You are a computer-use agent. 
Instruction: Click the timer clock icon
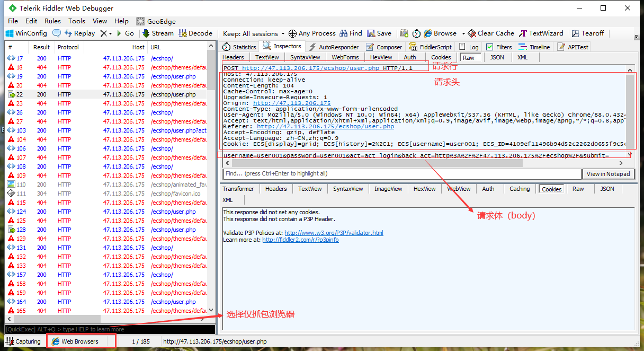[x=416, y=33]
